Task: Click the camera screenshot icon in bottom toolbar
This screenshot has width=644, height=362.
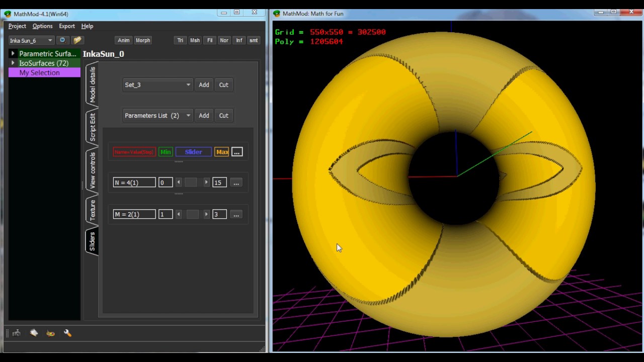Action: coord(17,333)
